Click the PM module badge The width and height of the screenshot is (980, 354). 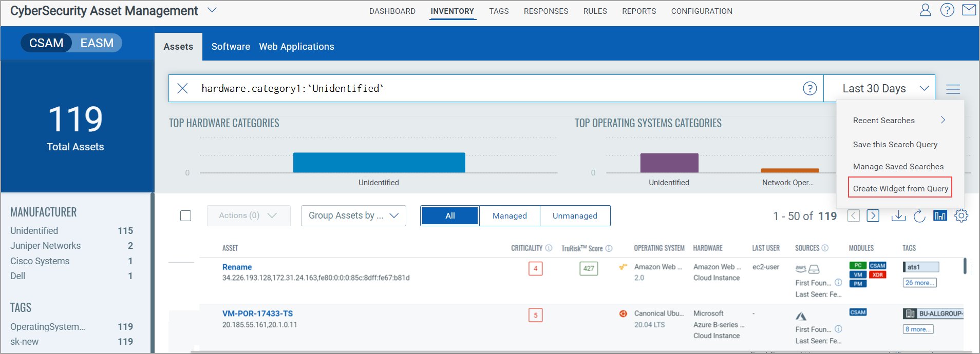tap(858, 284)
